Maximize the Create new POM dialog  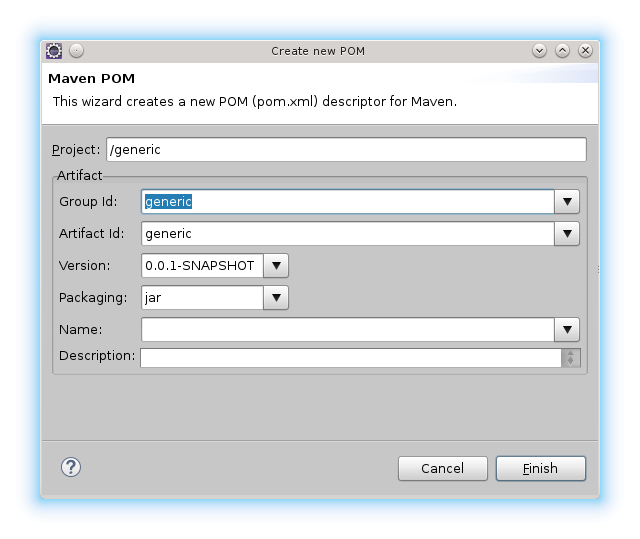(562, 51)
